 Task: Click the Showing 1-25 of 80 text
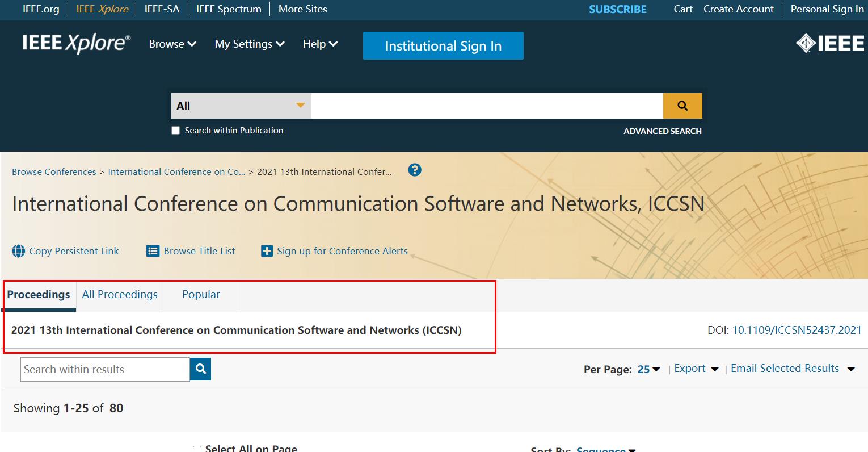click(68, 408)
